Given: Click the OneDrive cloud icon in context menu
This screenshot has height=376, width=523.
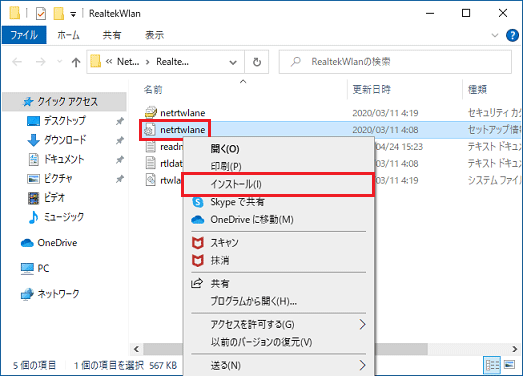Looking at the screenshot, I should pyautogui.click(x=198, y=220).
